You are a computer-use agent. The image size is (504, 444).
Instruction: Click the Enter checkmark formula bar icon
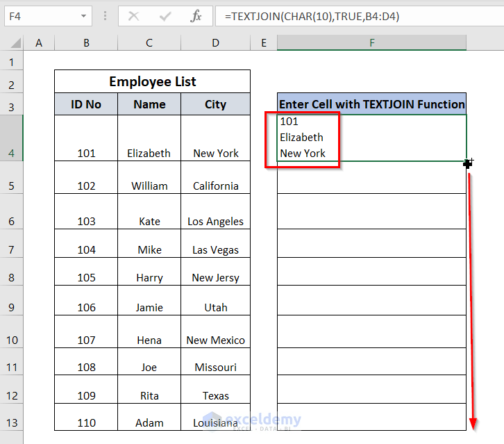165,16
